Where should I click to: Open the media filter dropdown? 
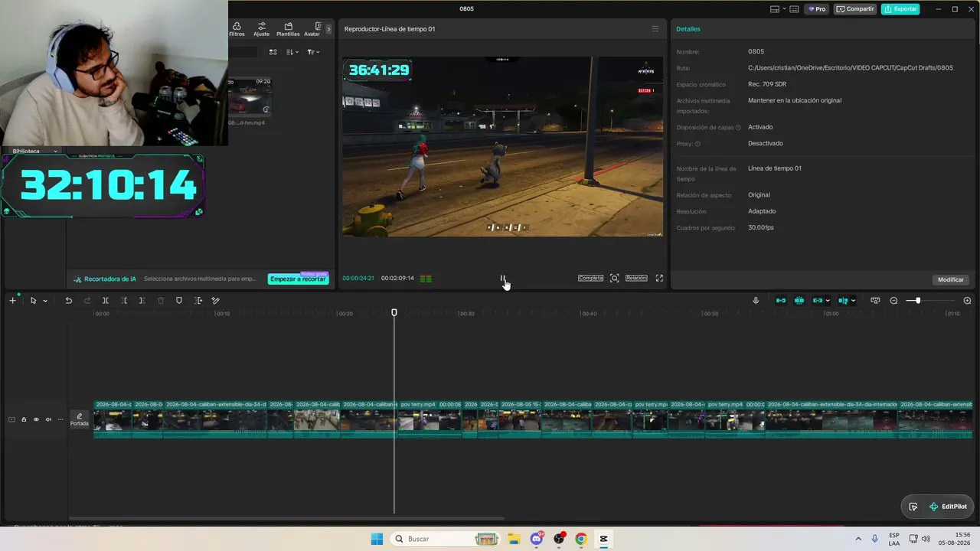[312, 52]
